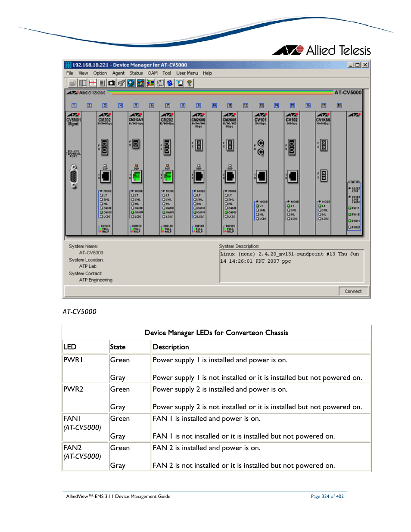
Task: Select the CM212A/1 module card
Action: pos(136,173)
